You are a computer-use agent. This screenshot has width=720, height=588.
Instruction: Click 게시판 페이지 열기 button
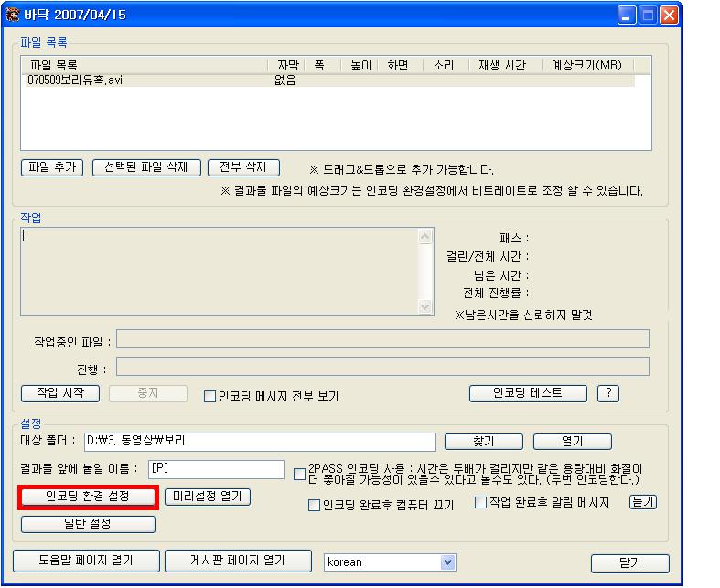pyautogui.click(x=238, y=561)
